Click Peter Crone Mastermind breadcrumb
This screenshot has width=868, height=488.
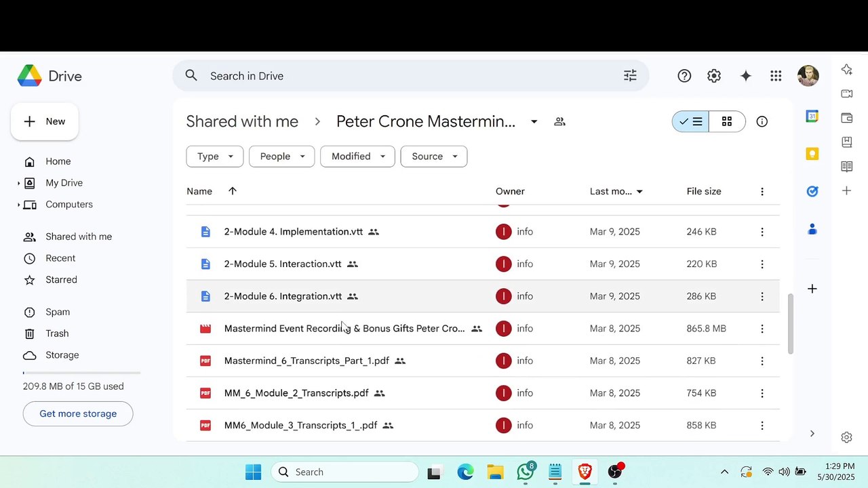click(x=426, y=121)
